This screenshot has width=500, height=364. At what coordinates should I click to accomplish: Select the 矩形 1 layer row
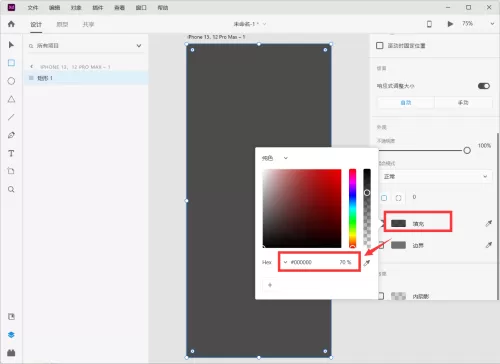(86, 78)
